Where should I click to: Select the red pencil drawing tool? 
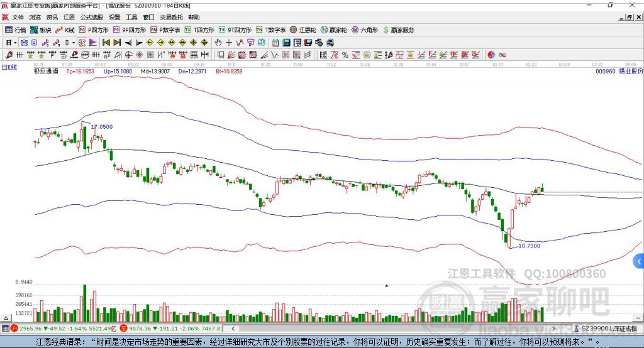pyautogui.click(x=9, y=55)
